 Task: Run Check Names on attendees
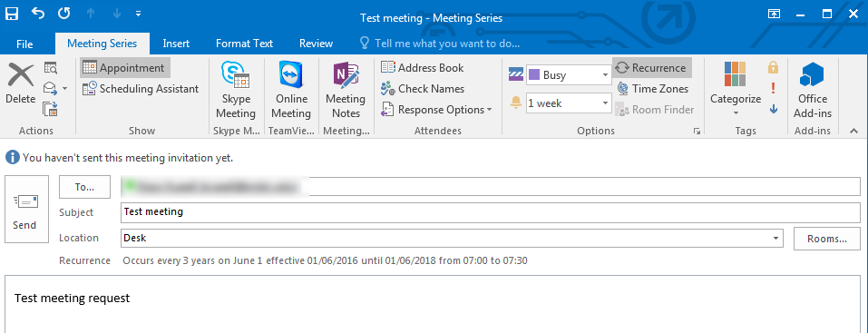tap(423, 89)
